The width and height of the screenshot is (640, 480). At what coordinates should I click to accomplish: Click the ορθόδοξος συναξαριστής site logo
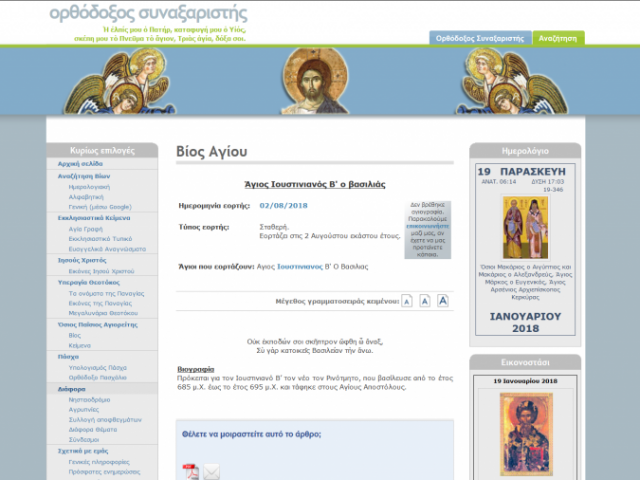tap(149, 13)
